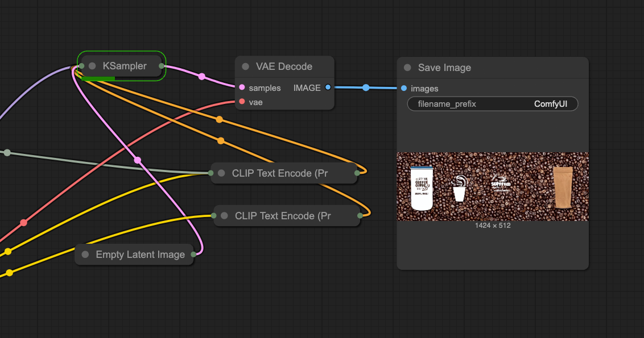Screen dimensions: 644x338
Task: Click the red vae input socket
Action: point(242,102)
